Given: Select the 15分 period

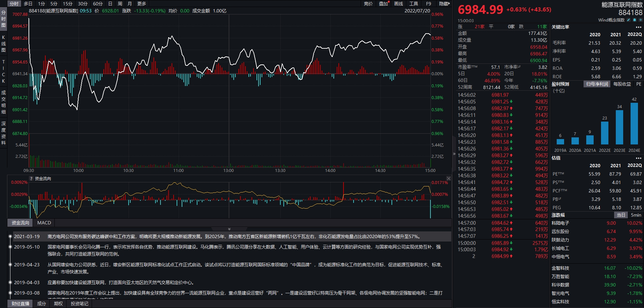Looking at the screenshot, I should [x=68, y=4].
